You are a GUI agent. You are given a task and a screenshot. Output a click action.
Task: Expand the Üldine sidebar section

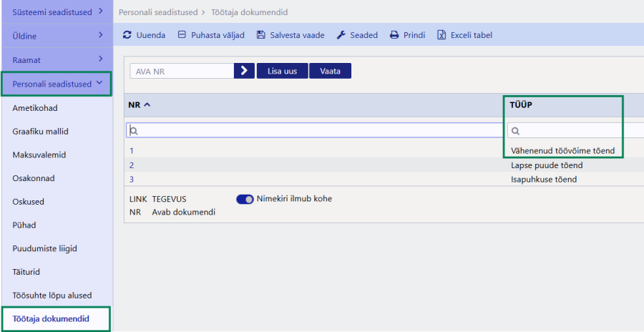pos(100,35)
